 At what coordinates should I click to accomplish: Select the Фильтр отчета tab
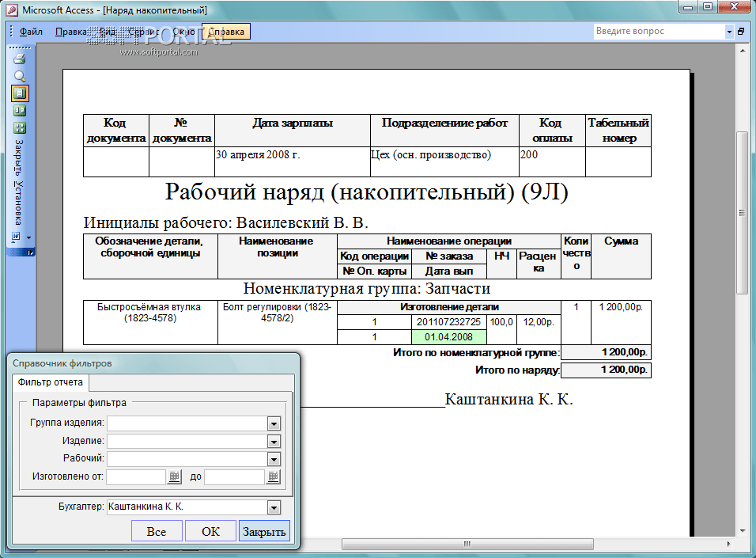[50, 382]
